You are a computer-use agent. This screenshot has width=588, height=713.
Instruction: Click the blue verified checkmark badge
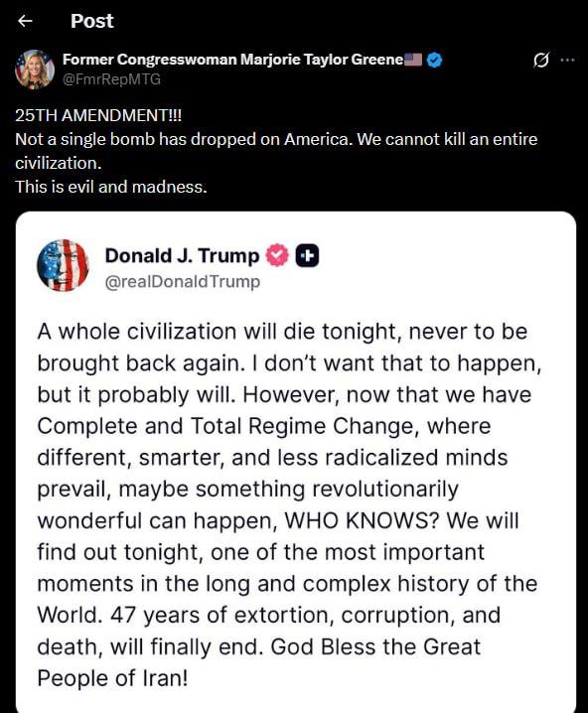pos(435,60)
